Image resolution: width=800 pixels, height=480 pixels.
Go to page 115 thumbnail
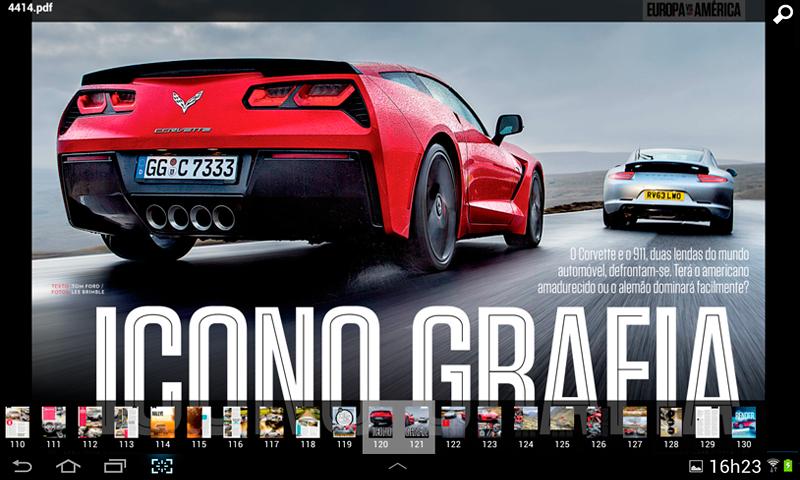coord(199,422)
